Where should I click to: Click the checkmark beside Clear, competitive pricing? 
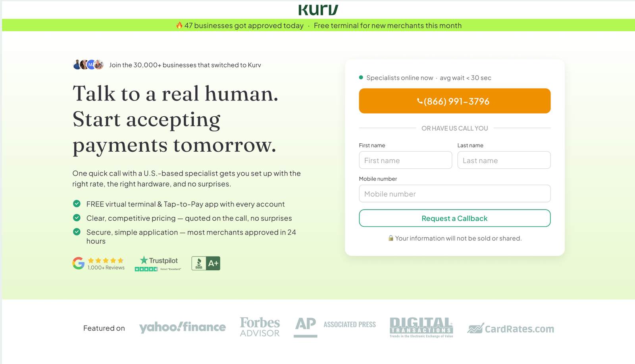click(77, 218)
